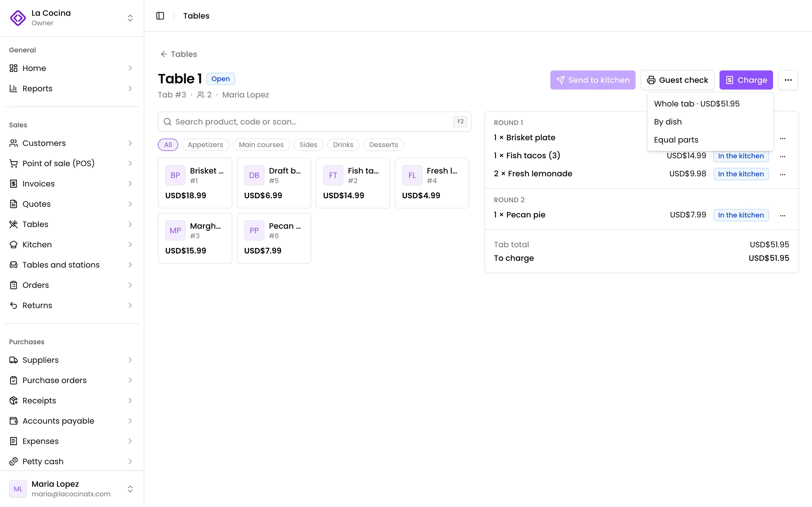
Task: Open the Suppliers truck icon
Action: [x=14, y=360]
